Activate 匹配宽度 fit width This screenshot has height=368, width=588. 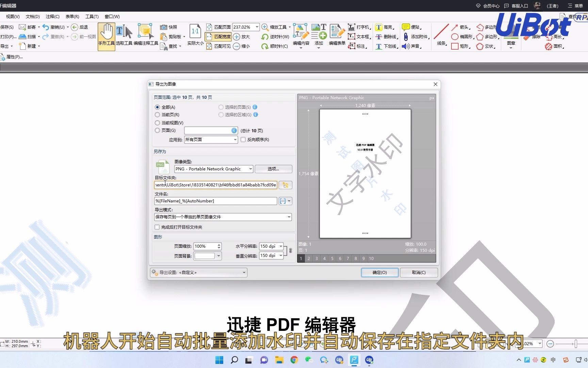tap(218, 36)
